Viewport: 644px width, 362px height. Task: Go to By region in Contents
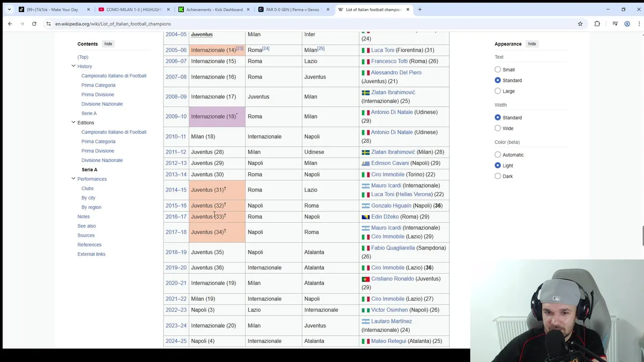pos(91,207)
